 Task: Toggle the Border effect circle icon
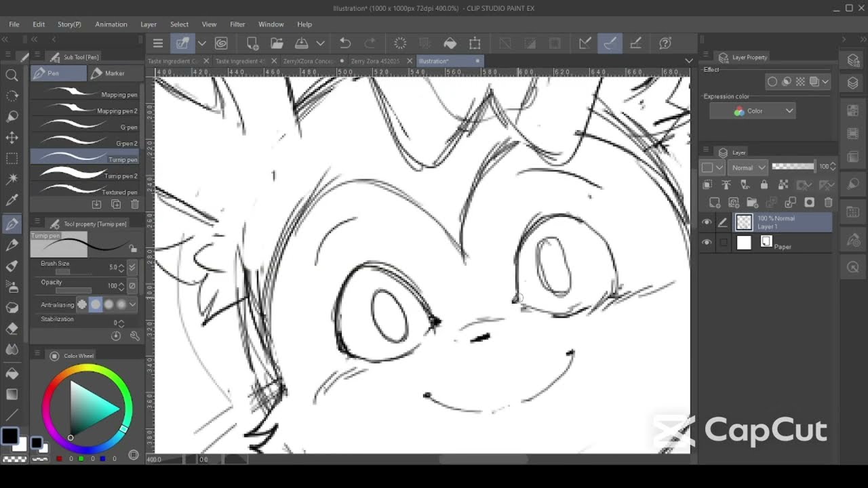[x=772, y=81]
